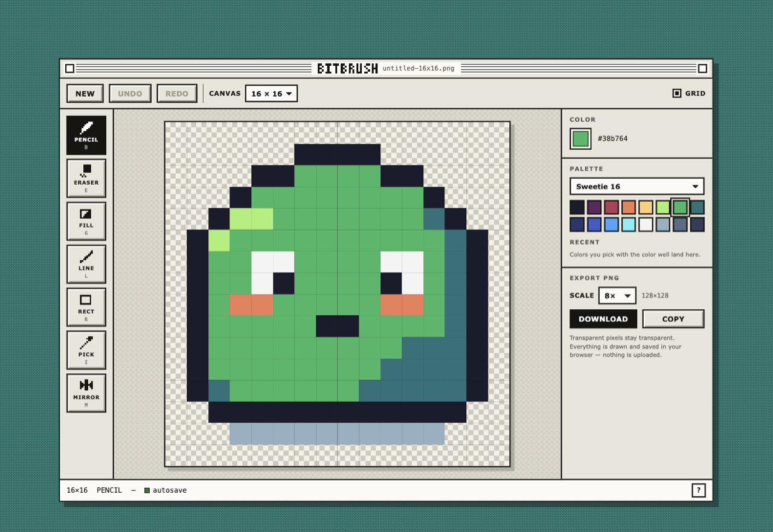The height and width of the screenshot is (532, 773).
Task: Click the slime's left orange cheek pixels
Action: 251,304
